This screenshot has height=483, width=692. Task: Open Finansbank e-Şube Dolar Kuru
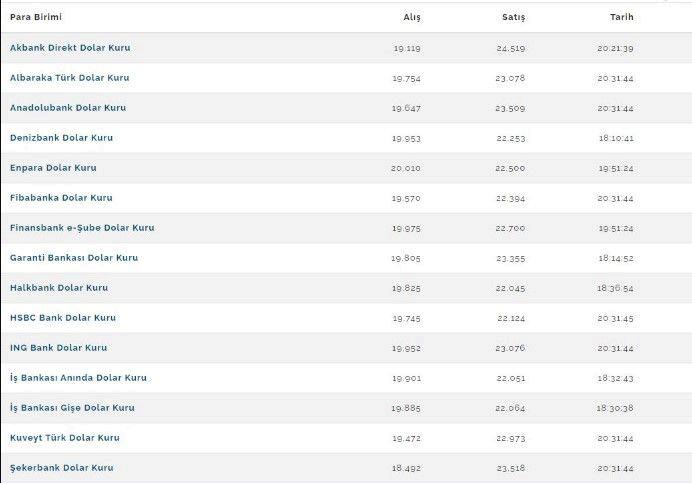coord(82,228)
